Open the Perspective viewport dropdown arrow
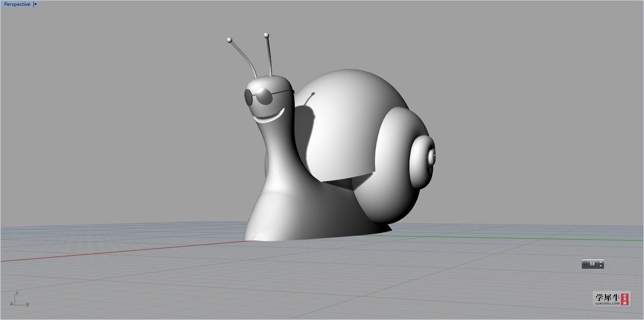The image size is (644, 320). 36,4
